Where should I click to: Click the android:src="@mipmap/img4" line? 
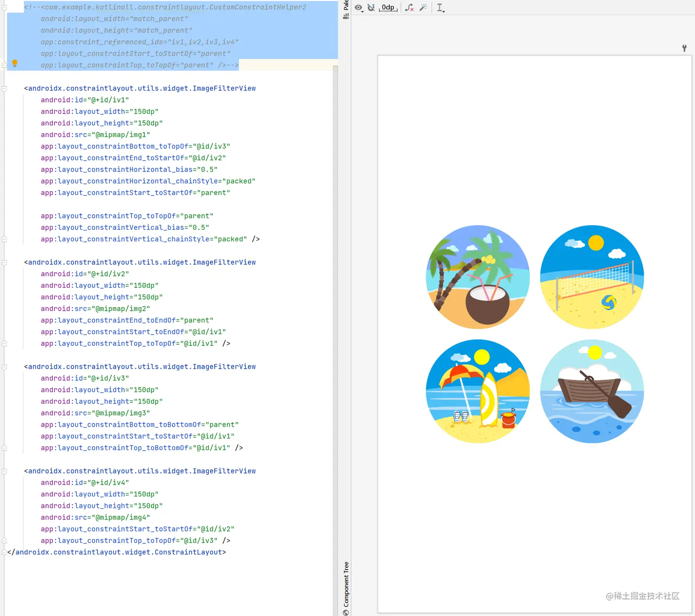95,517
